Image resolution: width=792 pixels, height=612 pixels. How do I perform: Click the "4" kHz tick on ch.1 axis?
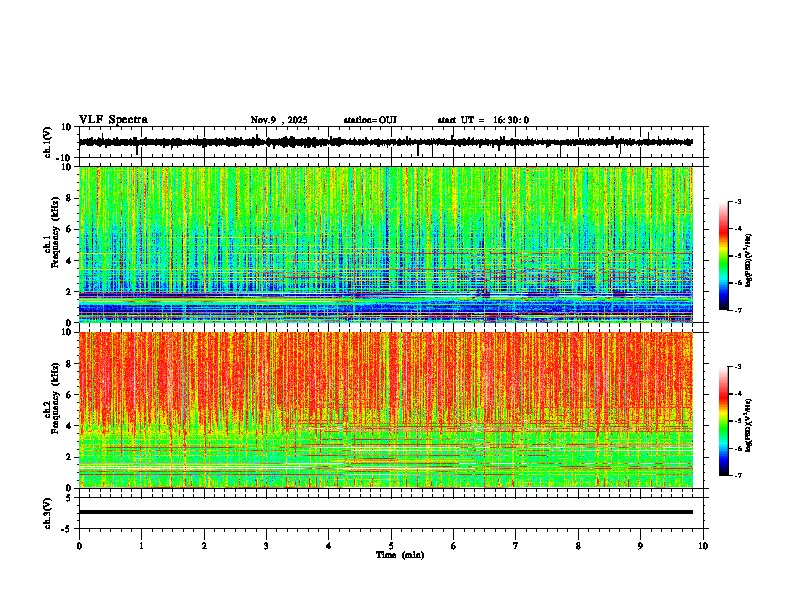click(69, 261)
